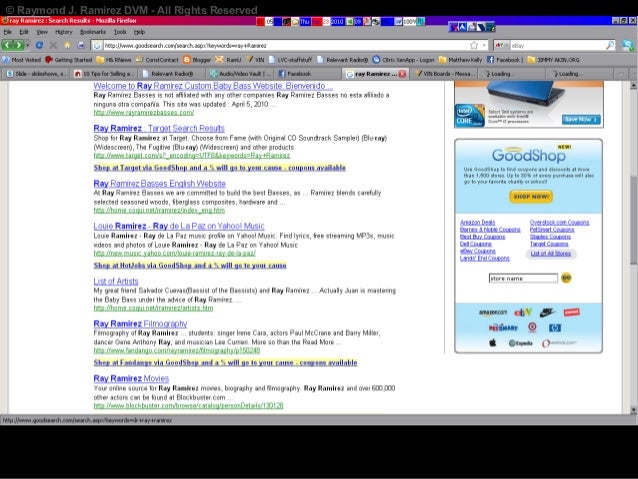Open the History menu
Screen dimensions: 638x479
tap(63, 32)
